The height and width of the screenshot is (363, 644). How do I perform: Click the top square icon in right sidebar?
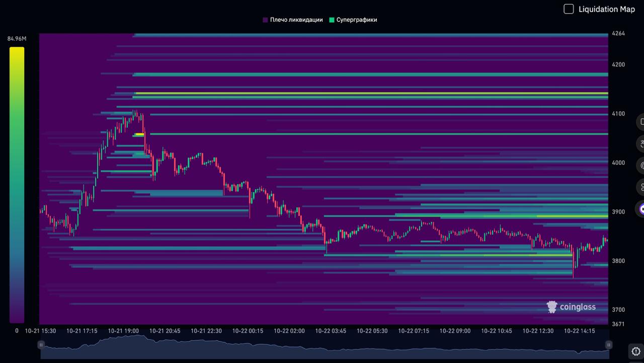click(641, 122)
